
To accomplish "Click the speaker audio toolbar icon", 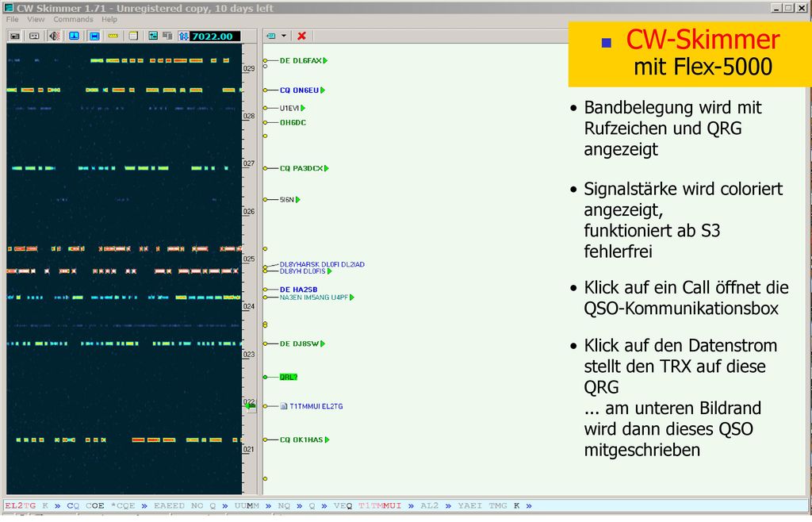I will (55, 36).
